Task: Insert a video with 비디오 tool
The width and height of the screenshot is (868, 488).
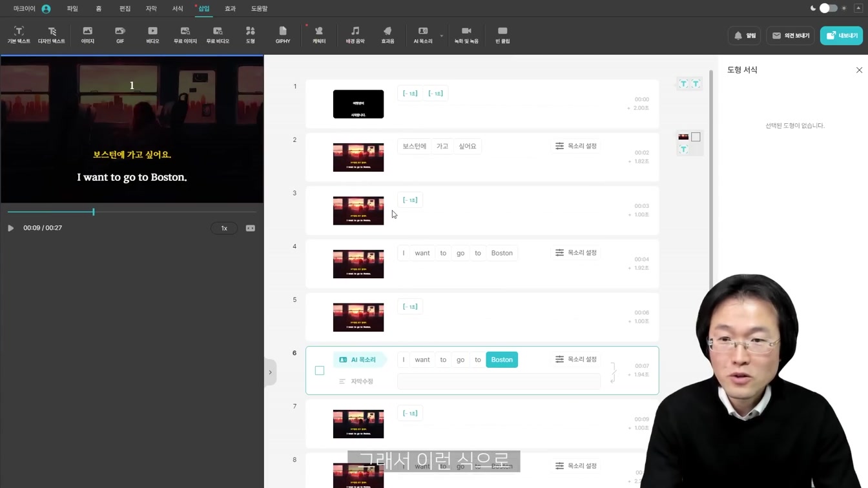Action: click(152, 35)
